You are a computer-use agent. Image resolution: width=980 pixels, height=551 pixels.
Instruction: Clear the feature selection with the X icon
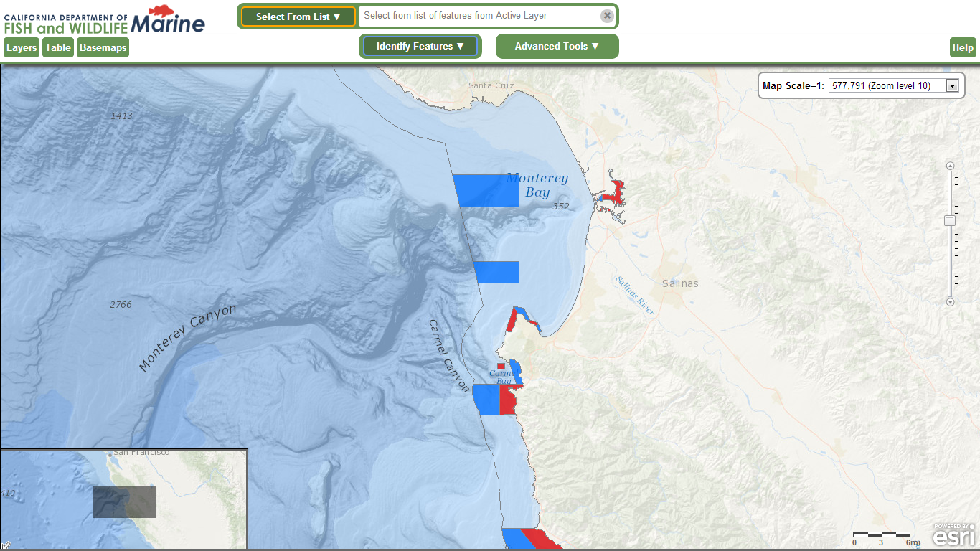607,16
